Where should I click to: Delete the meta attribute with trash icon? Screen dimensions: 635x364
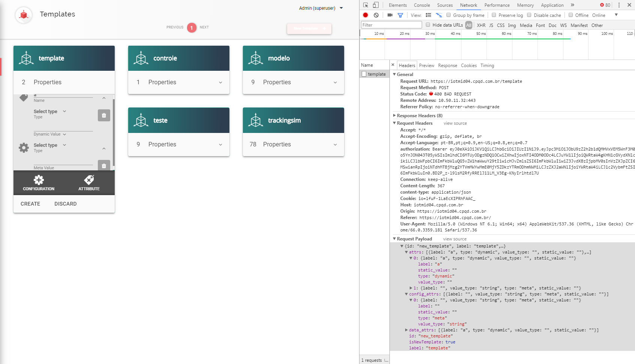tap(104, 165)
